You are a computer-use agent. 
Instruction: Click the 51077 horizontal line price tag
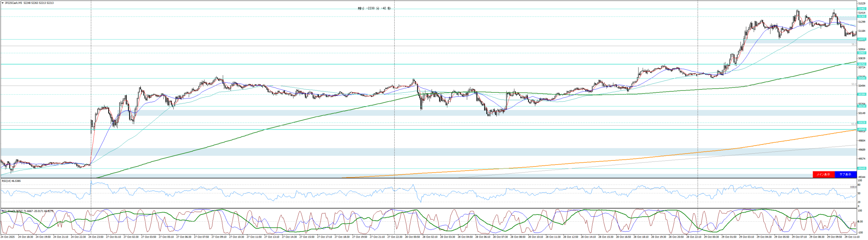(862, 39)
